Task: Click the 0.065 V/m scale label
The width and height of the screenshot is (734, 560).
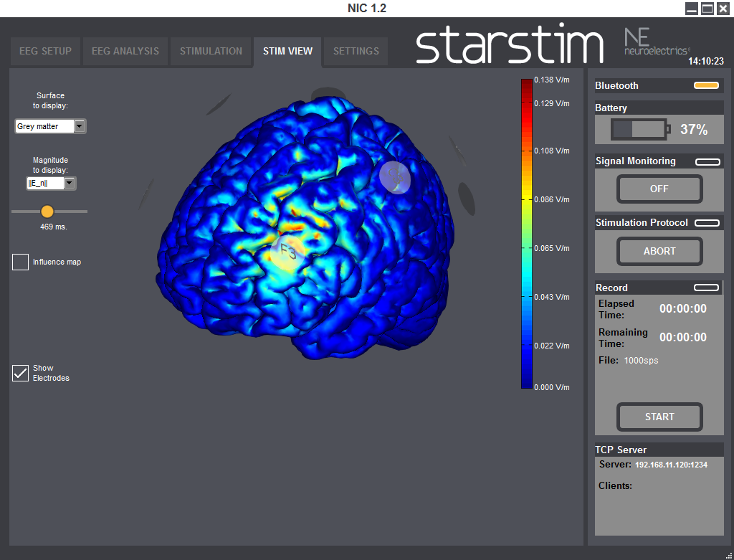Action: tap(552, 249)
